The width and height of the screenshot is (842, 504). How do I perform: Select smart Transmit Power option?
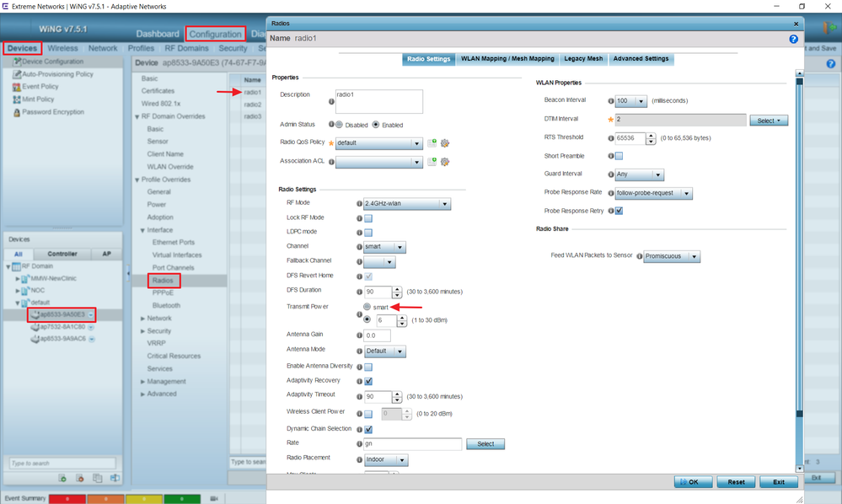367,307
